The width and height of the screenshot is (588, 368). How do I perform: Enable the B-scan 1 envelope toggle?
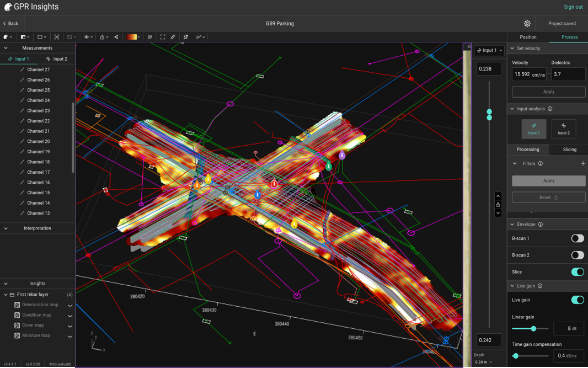(x=577, y=238)
